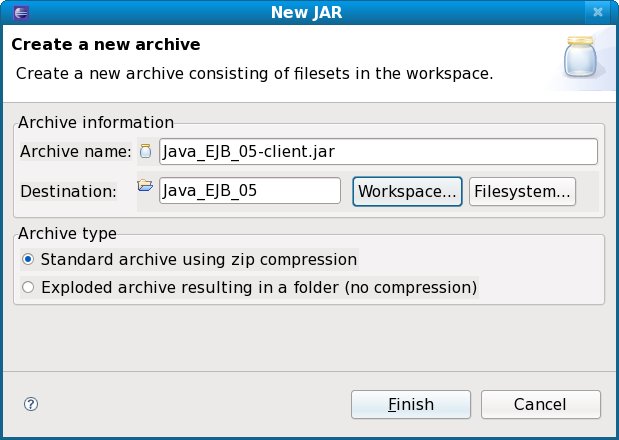Cancel the new archive dialog
Image resolution: width=619 pixels, height=440 pixels.
coord(540,404)
